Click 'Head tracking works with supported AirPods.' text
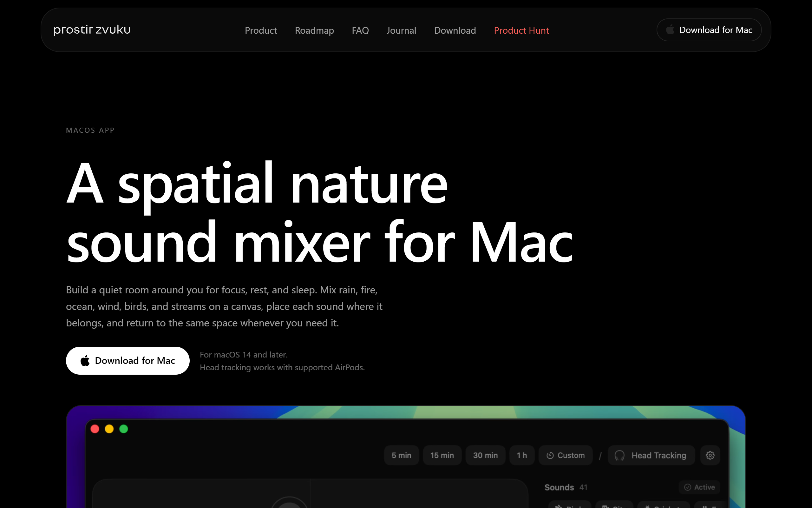This screenshot has height=508, width=812. 282,367
